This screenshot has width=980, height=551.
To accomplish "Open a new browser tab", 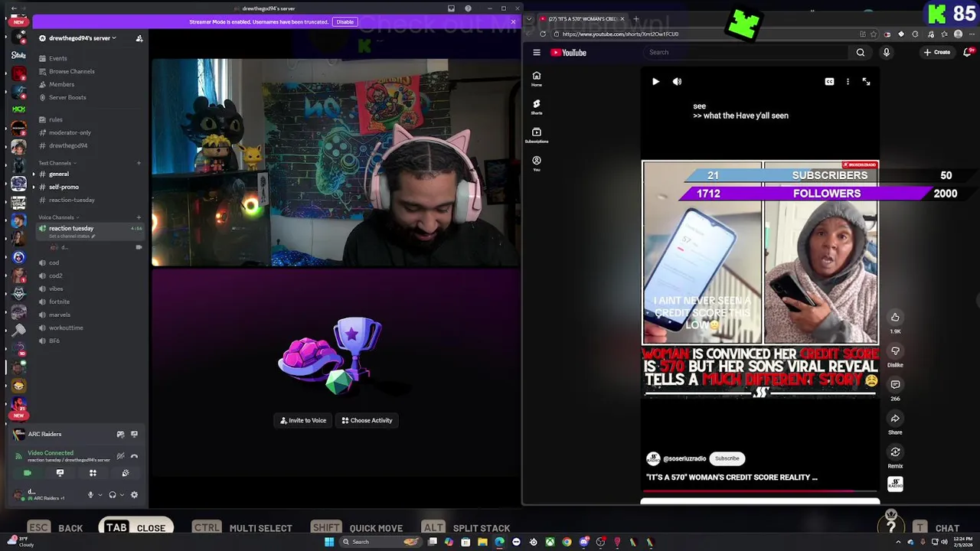I will coord(635,18).
